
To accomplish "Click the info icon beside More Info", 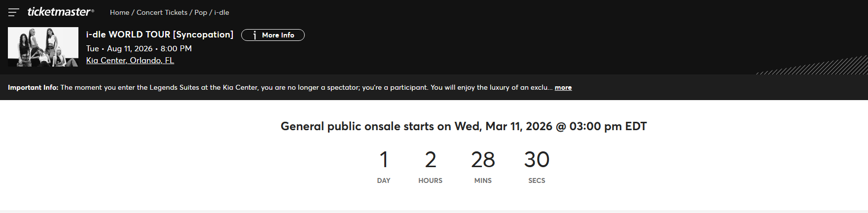I will (254, 35).
